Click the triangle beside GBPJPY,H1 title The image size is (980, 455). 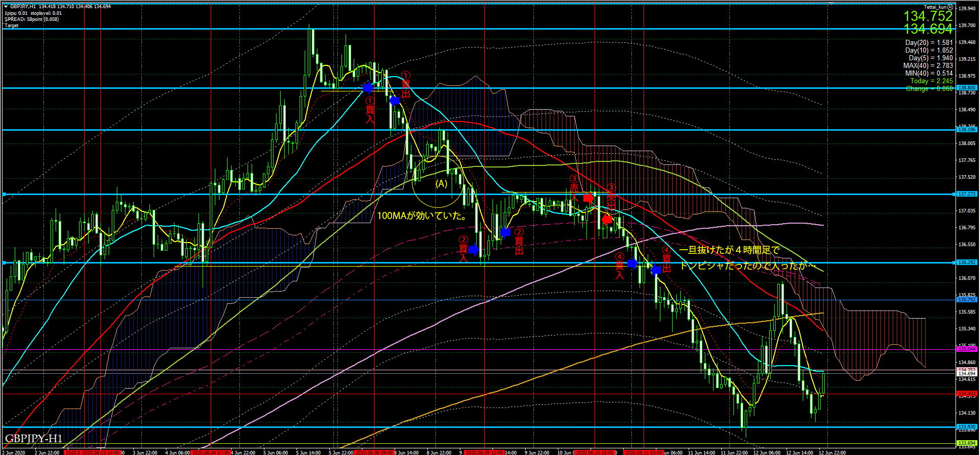(6, 7)
